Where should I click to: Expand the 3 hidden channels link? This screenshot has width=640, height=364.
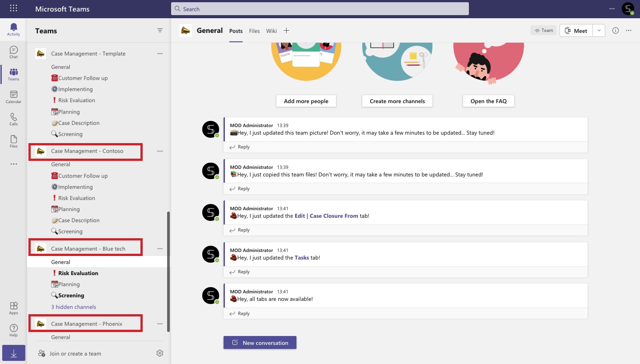[x=73, y=307]
